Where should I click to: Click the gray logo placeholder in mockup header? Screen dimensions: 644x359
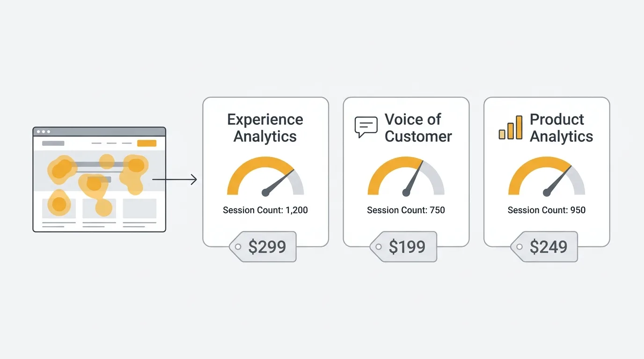coord(53,144)
